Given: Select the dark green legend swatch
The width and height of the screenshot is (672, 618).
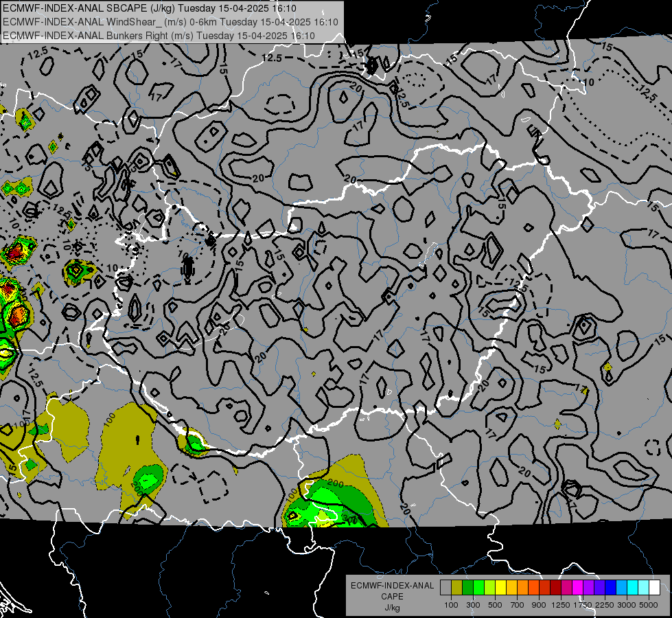Looking at the screenshot, I should click(467, 588).
